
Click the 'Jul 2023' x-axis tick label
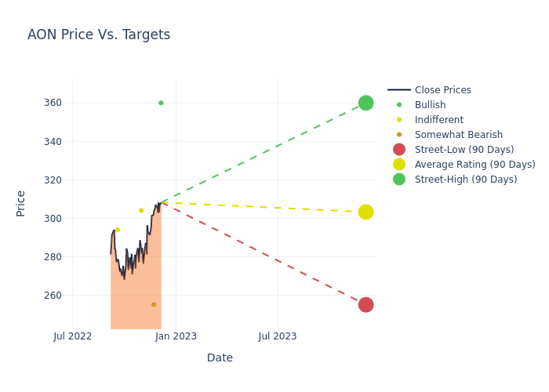pyautogui.click(x=278, y=336)
